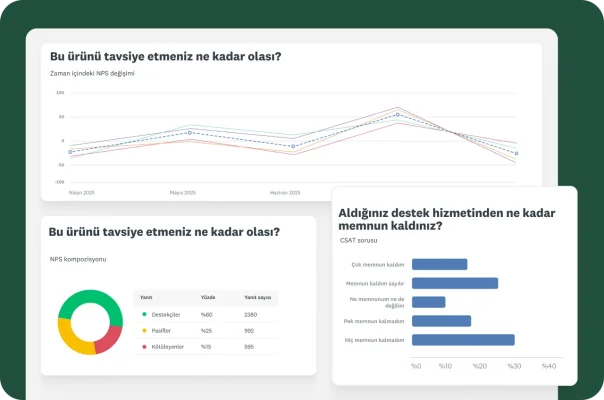Click the 'Pek memnun kalmadım' bar
Viewport: 604px width, 400px height.
point(441,321)
